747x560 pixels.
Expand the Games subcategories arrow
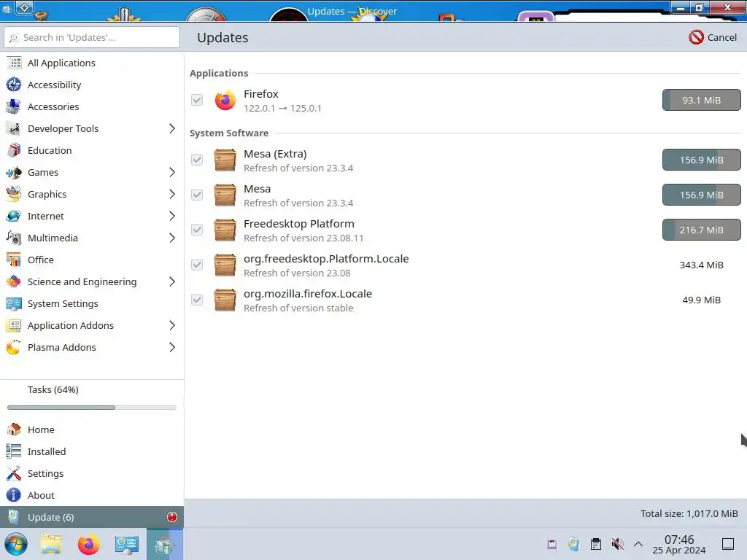(172, 172)
